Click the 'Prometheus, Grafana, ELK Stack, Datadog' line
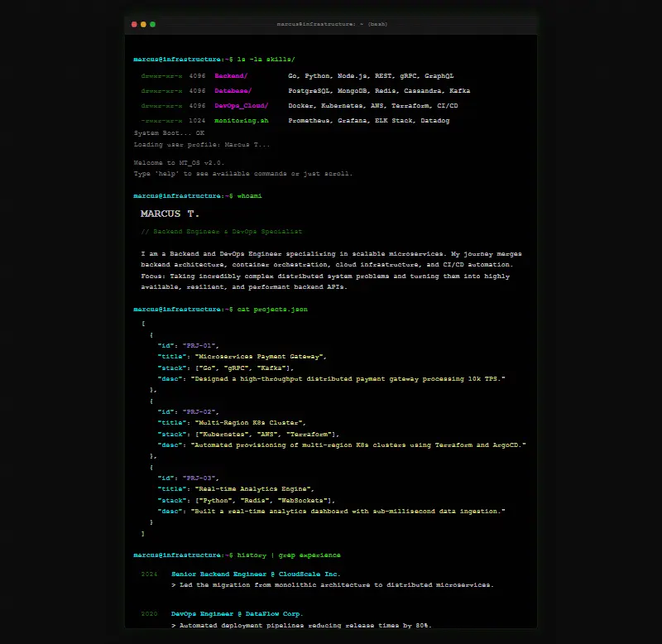The width and height of the screenshot is (662, 644). click(x=368, y=120)
